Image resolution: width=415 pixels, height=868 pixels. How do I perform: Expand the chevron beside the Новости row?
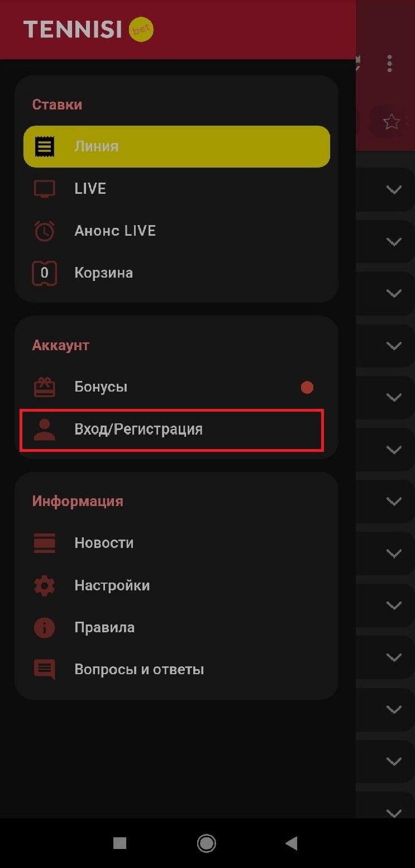[x=394, y=553]
